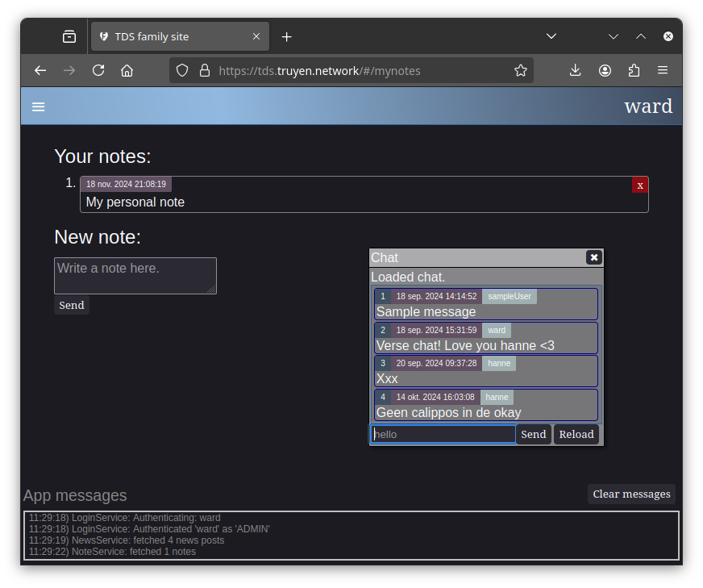
Task: Open the site navigation hamburger menu
Action: pos(38,106)
